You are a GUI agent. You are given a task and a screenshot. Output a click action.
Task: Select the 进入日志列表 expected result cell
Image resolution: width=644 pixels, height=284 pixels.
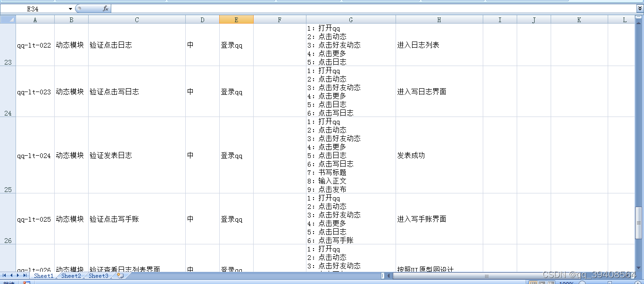tap(439, 45)
